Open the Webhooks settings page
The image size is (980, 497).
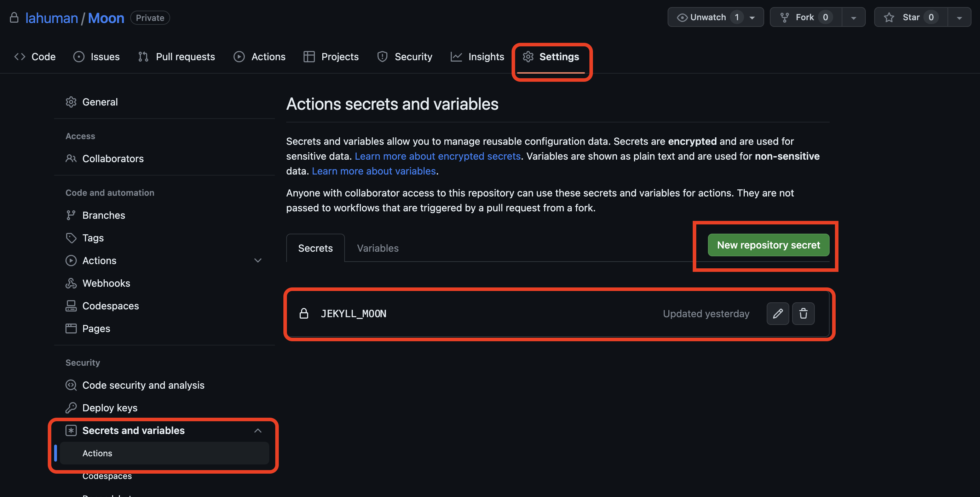(106, 283)
